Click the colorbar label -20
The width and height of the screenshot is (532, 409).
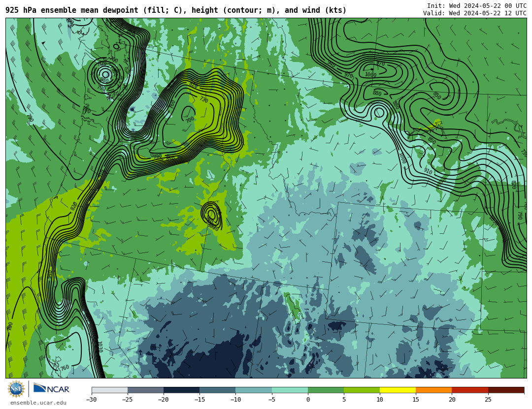(x=164, y=400)
